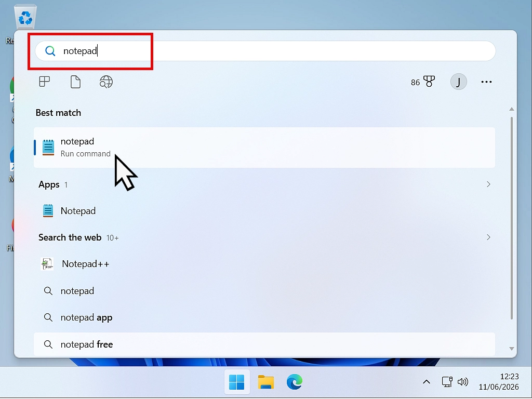Open network status tray icon
Image resolution: width=532 pixels, height=399 pixels.
(x=447, y=382)
